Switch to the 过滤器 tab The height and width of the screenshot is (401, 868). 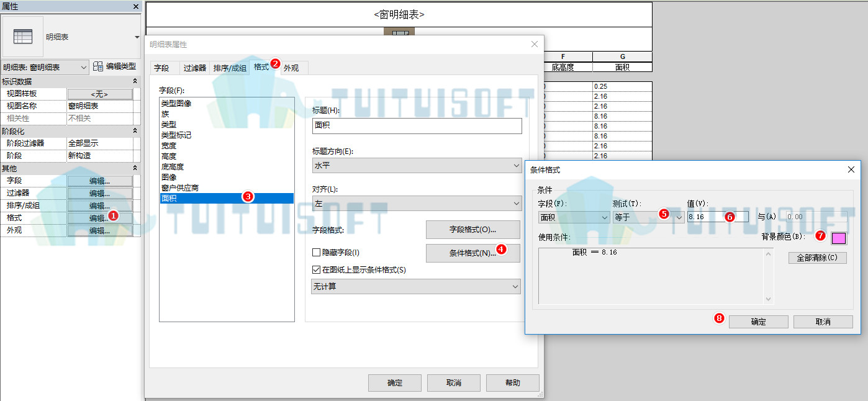point(195,68)
